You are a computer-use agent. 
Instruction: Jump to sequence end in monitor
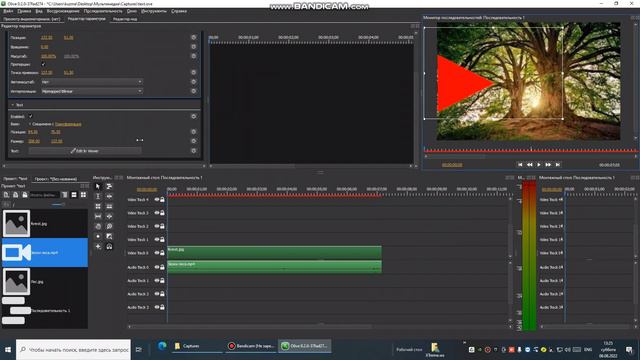click(558, 164)
